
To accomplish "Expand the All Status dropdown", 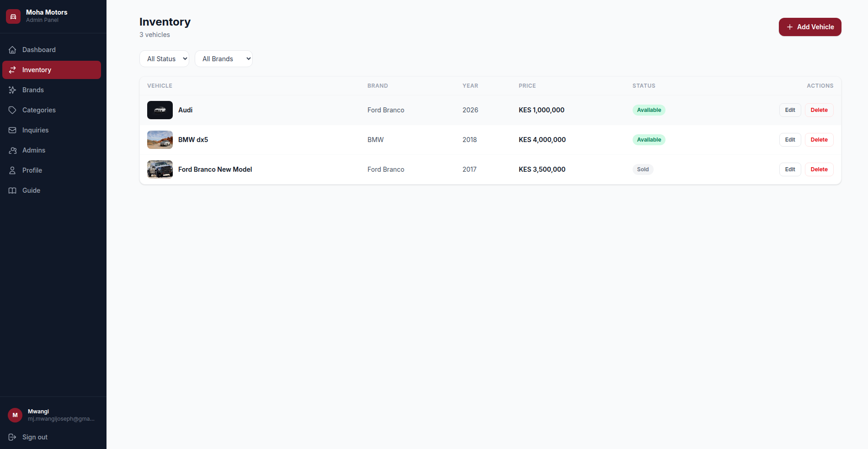I will pos(164,58).
